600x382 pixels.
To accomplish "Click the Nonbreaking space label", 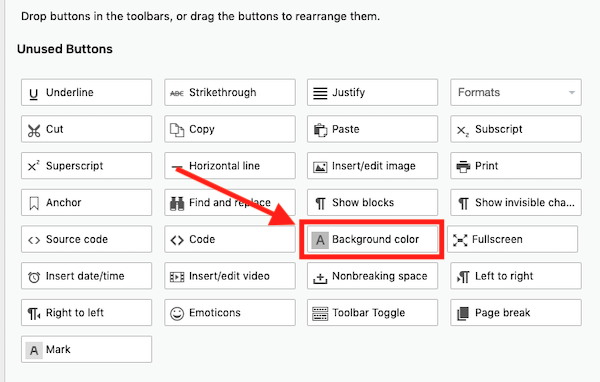I will pos(380,276).
